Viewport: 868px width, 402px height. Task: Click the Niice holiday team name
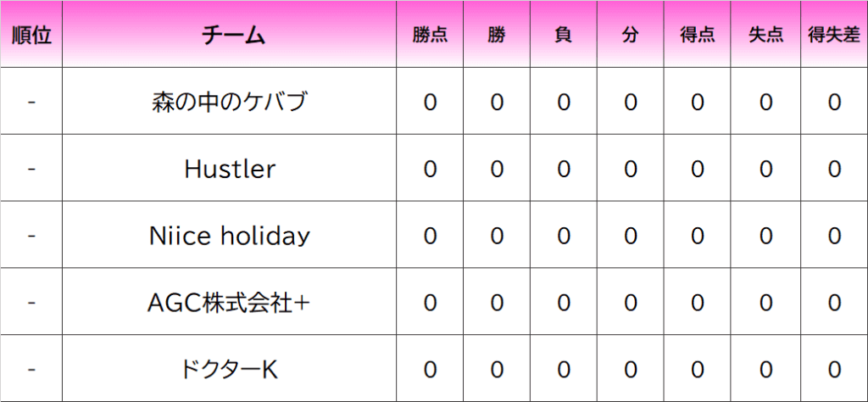pyautogui.click(x=230, y=235)
